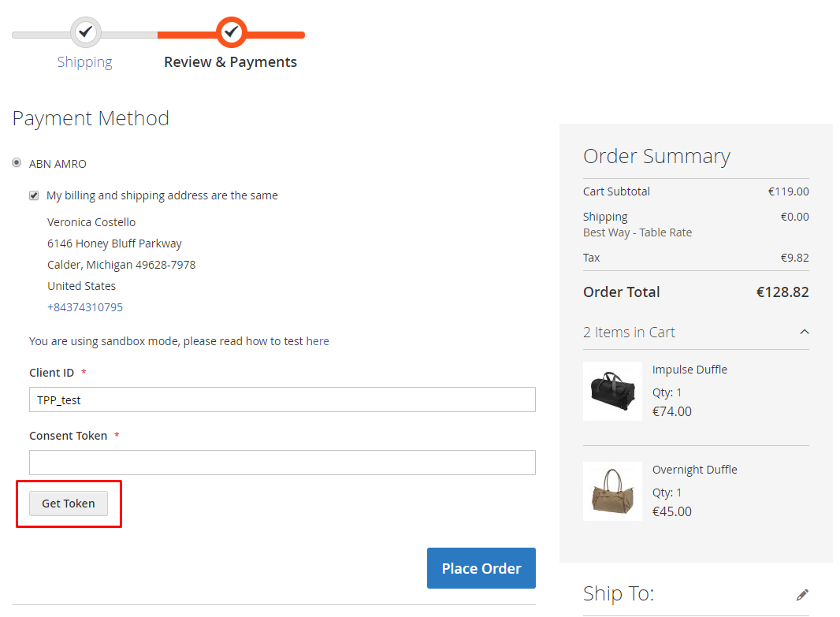The image size is (840, 617).
Task: Click the Impulse Duffle item name
Action: (689, 370)
